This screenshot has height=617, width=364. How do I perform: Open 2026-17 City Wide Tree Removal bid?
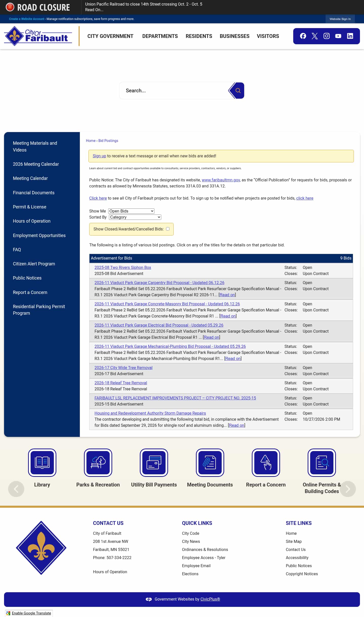tap(123, 368)
